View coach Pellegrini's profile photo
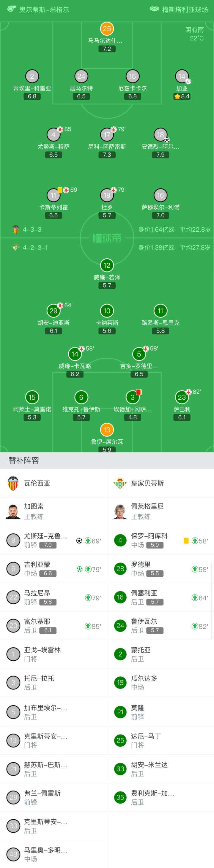Image resolution: width=214 pixels, height=868 pixels. [120, 511]
